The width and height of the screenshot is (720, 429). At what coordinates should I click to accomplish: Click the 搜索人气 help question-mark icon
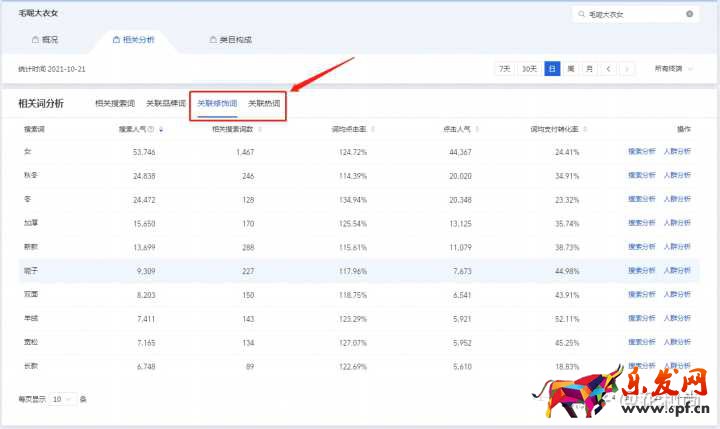click(151, 129)
